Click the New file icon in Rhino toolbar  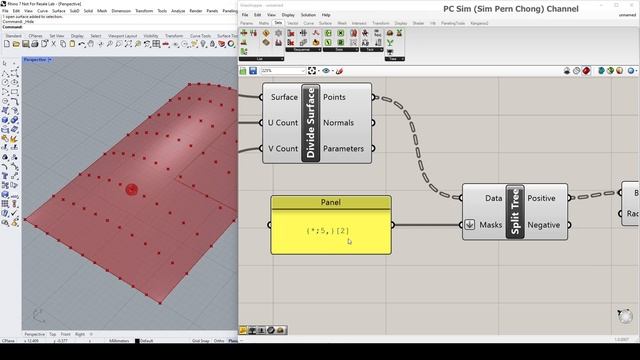click(x=7, y=44)
